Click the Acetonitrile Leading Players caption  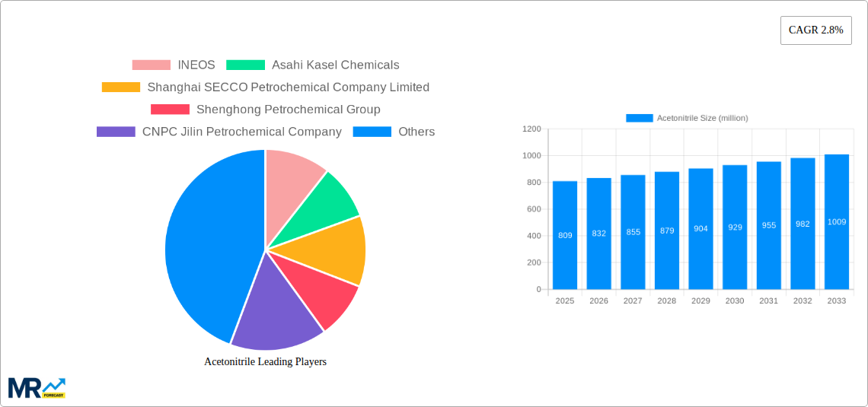pyautogui.click(x=265, y=361)
